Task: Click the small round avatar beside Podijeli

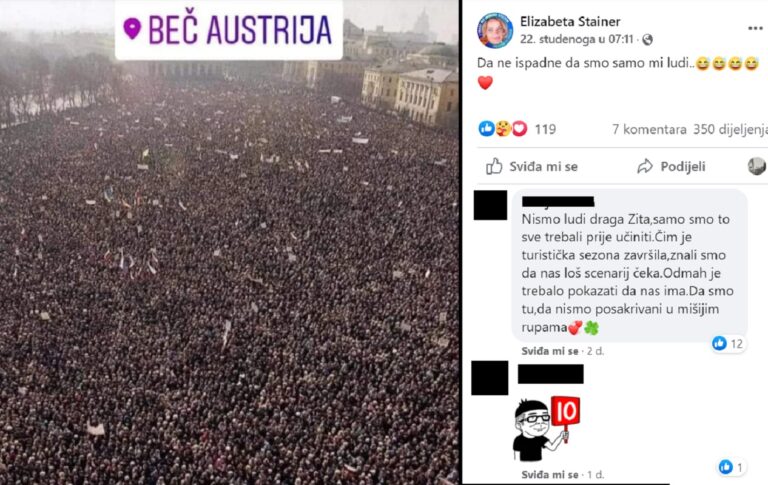Action: [756, 166]
